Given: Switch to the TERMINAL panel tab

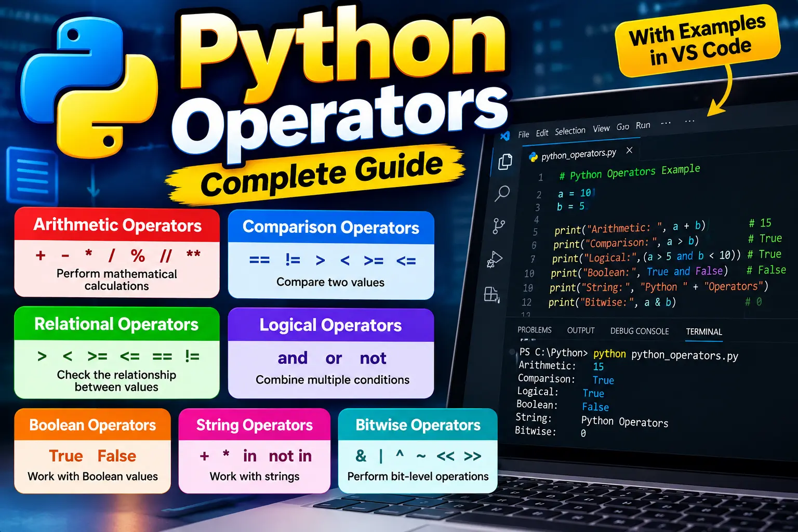Looking at the screenshot, I should (x=704, y=331).
